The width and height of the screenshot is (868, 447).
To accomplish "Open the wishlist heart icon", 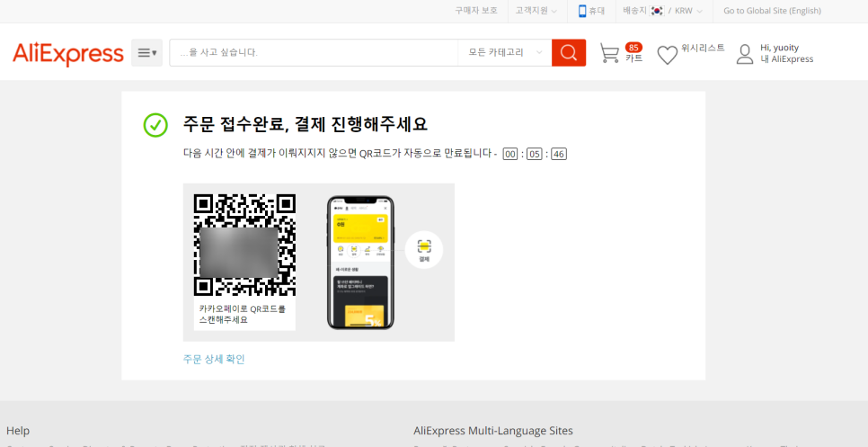I will click(x=667, y=55).
